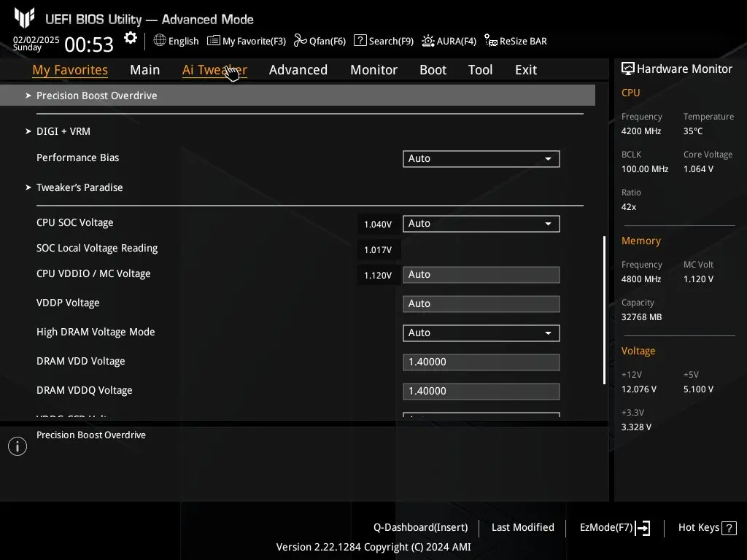Click the info icon in the help panel

[x=18, y=446]
